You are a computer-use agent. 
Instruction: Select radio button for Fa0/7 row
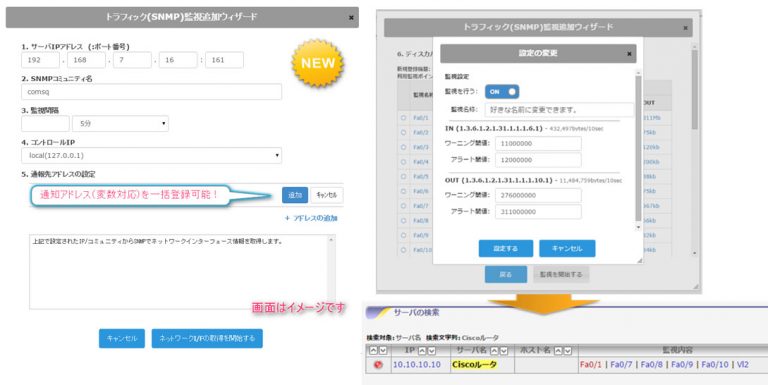(x=404, y=206)
